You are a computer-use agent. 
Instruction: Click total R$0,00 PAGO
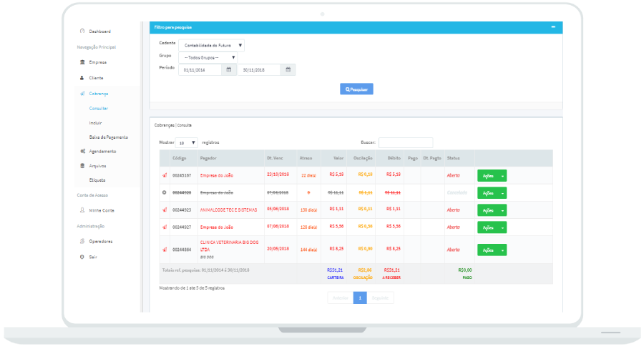tap(465, 274)
